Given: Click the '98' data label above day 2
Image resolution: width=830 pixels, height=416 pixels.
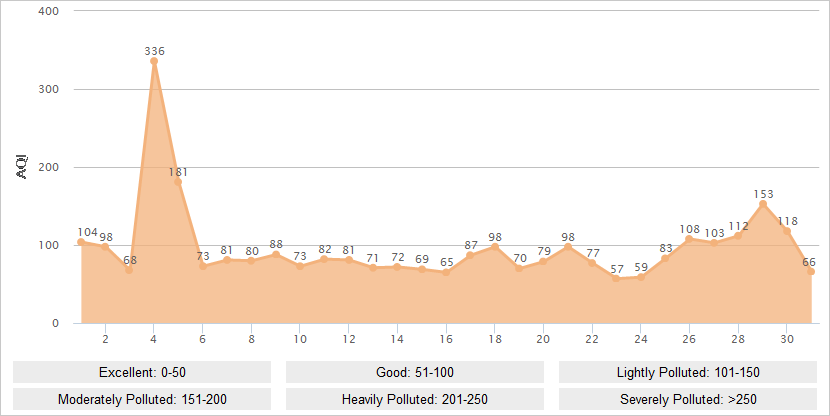Looking at the screenshot, I should pyautogui.click(x=106, y=237).
